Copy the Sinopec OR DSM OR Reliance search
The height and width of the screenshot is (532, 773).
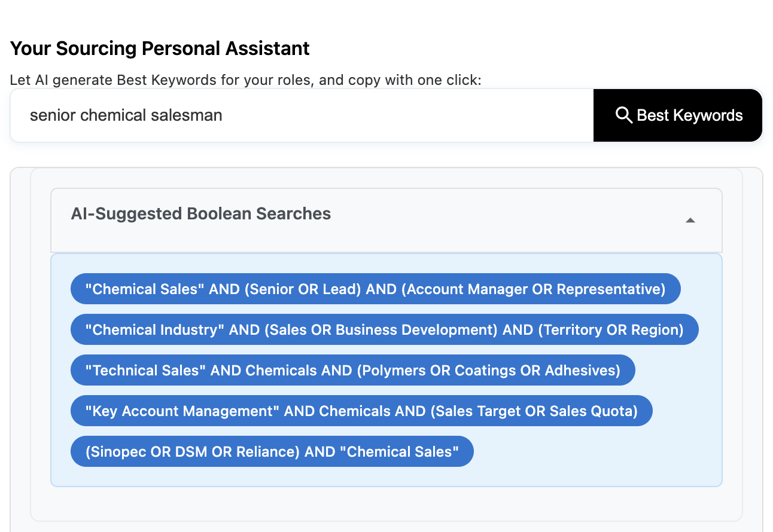(272, 452)
